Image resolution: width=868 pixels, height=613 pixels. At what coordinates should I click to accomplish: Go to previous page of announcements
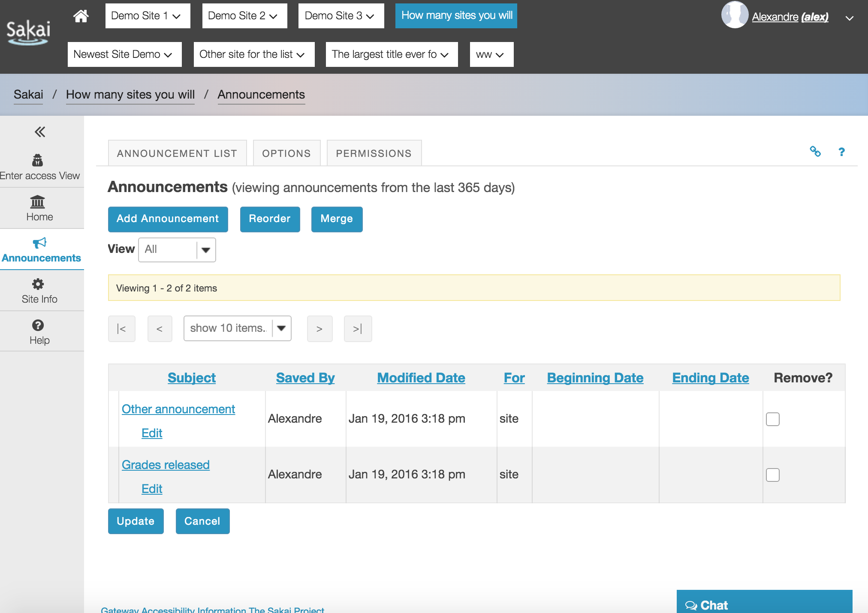pos(160,329)
